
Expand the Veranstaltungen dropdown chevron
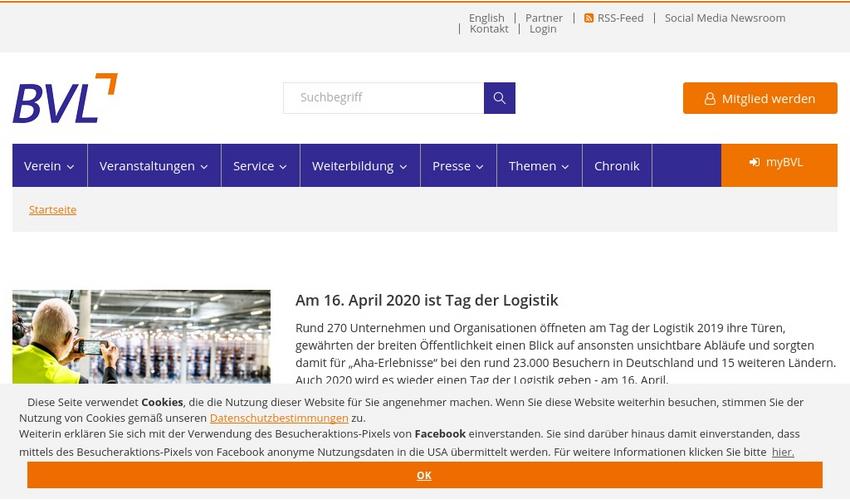(x=204, y=167)
